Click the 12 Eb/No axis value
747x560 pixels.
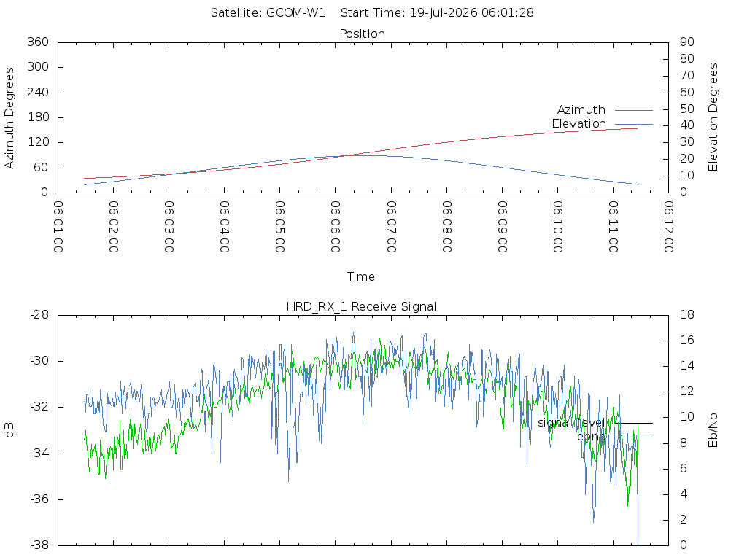687,392
